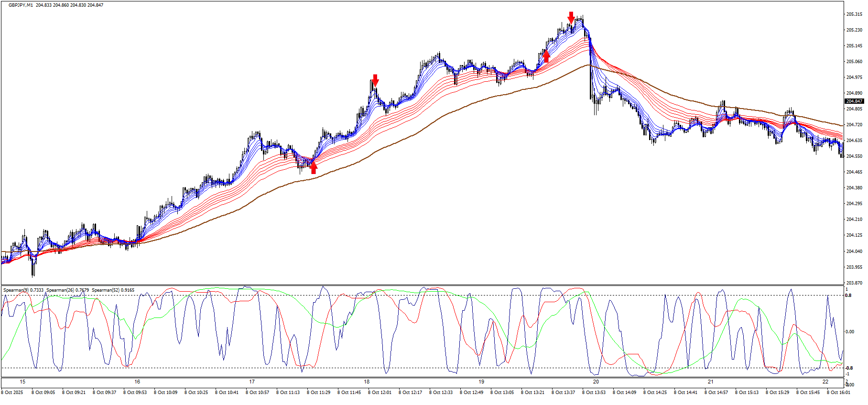The image size is (868, 405).
Task: Click the current price tag 204.847
Action: [854, 101]
